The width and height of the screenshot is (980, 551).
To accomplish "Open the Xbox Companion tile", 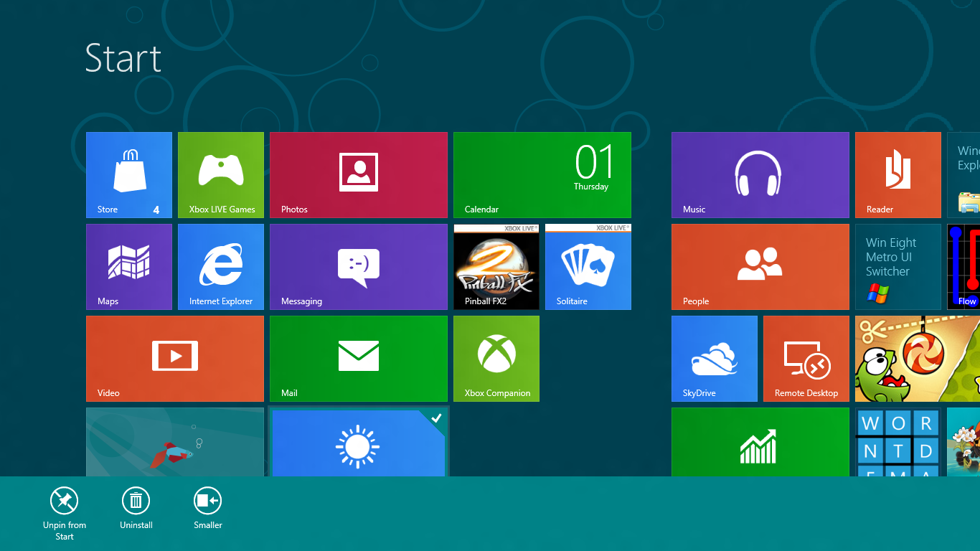I will [x=496, y=359].
